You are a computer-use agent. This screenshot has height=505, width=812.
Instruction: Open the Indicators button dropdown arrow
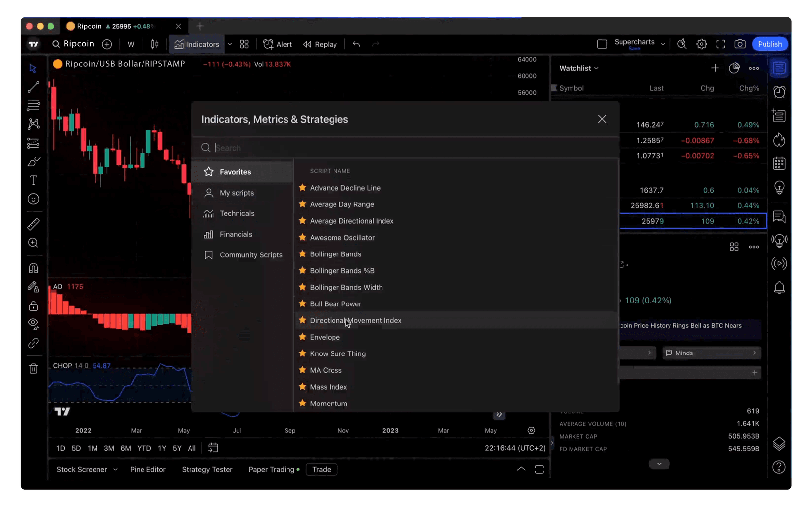(229, 44)
